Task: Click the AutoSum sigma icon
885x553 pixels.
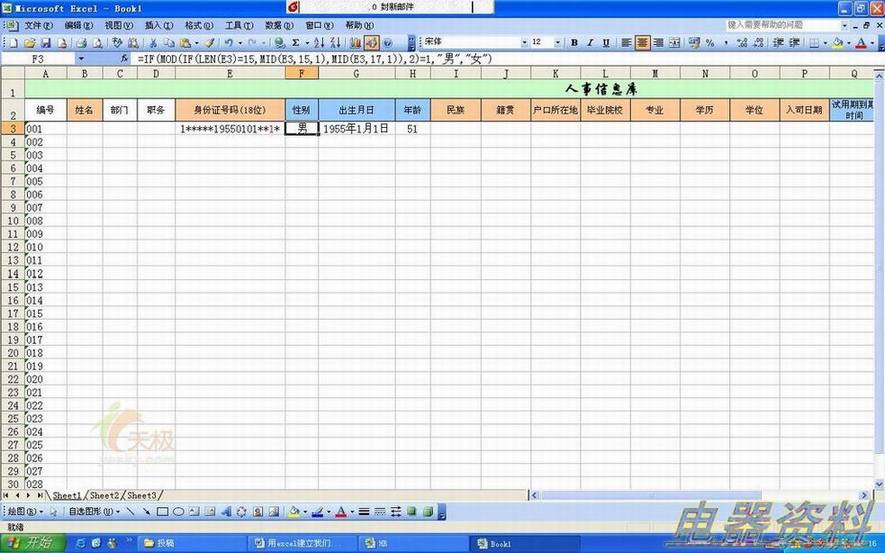Action: click(295, 43)
